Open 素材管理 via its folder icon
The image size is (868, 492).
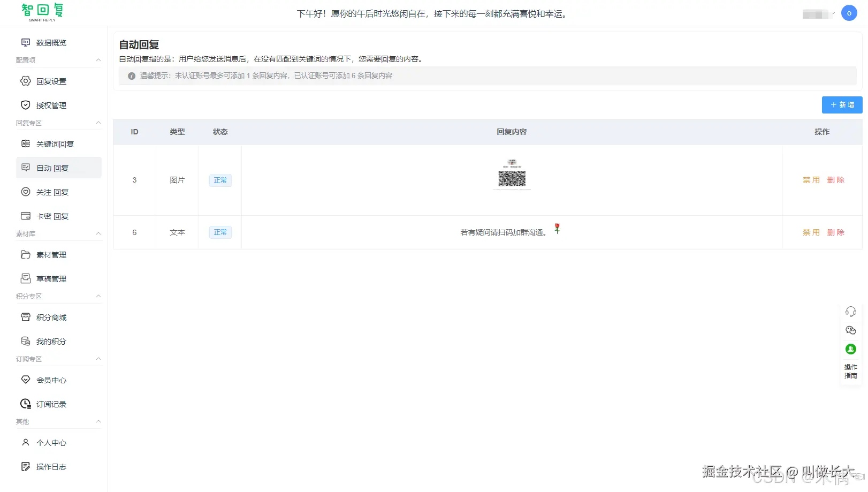(25, 255)
